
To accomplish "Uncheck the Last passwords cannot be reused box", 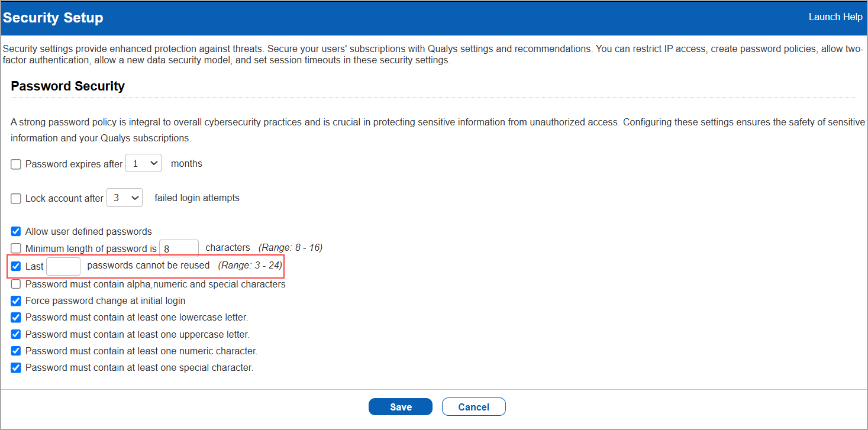I will [16, 266].
